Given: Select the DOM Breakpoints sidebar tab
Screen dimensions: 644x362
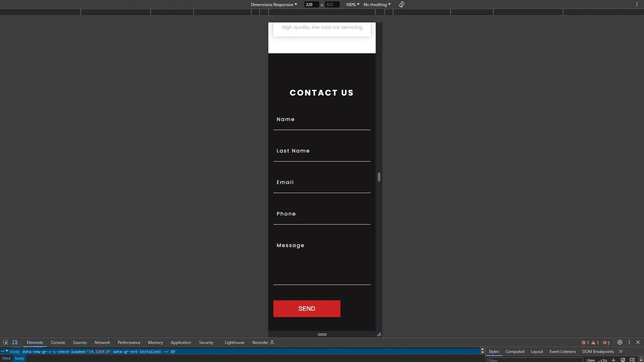Looking at the screenshot, I should tap(598, 351).
